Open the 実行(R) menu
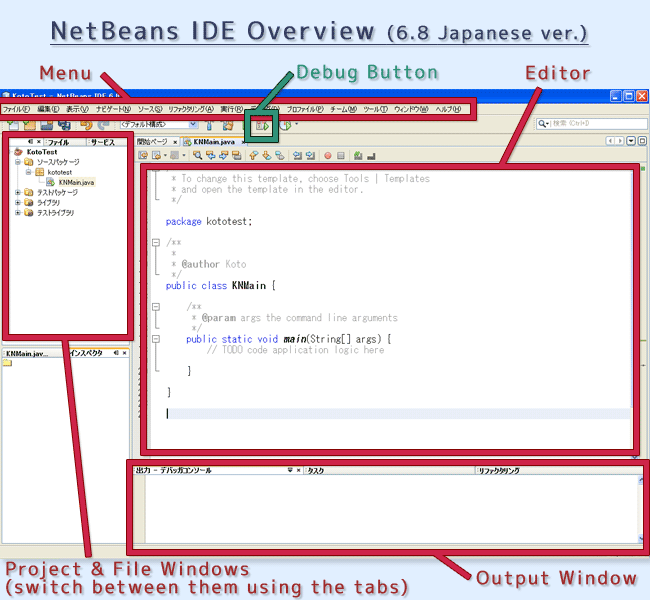The image size is (650, 600). (x=232, y=109)
